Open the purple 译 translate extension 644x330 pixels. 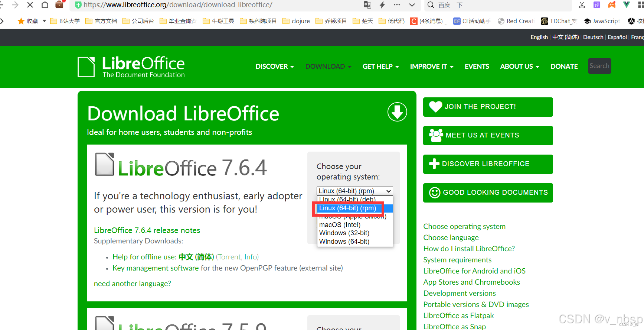[597, 5]
